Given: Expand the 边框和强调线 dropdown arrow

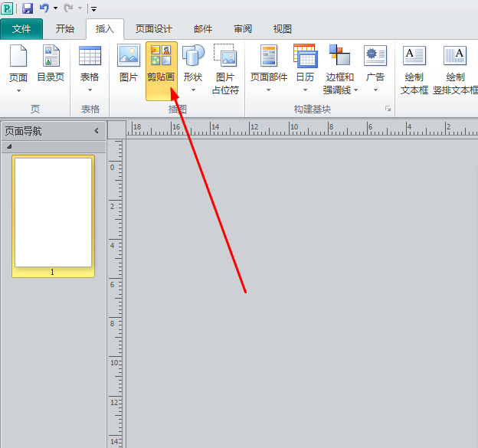Looking at the screenshot, I should (x=355, y=90).
